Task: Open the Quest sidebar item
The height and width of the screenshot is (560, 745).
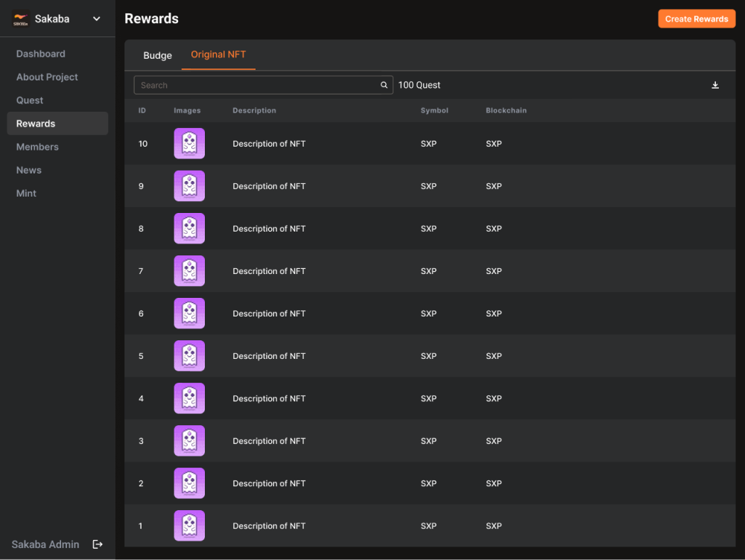Action: 30,101
